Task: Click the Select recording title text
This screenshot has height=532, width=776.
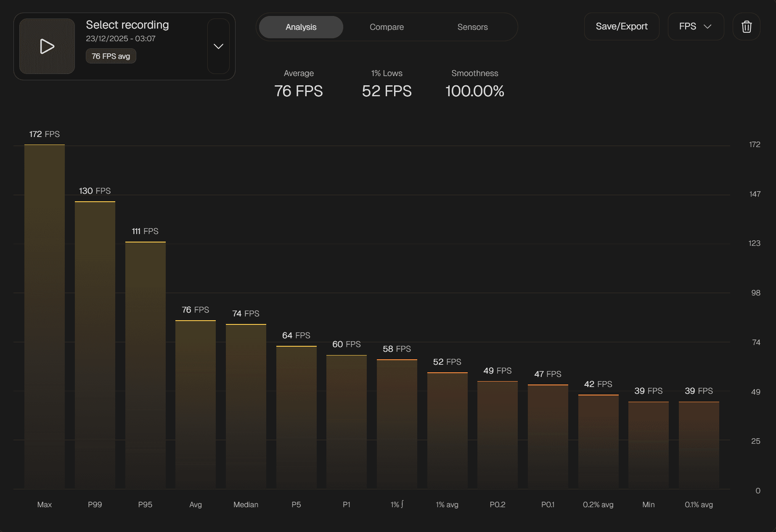Action: pyautogui.click(x=127, y=25)
